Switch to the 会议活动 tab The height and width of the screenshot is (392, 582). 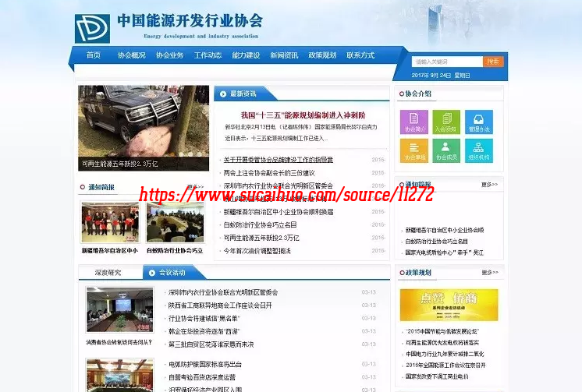click(172, 273)
